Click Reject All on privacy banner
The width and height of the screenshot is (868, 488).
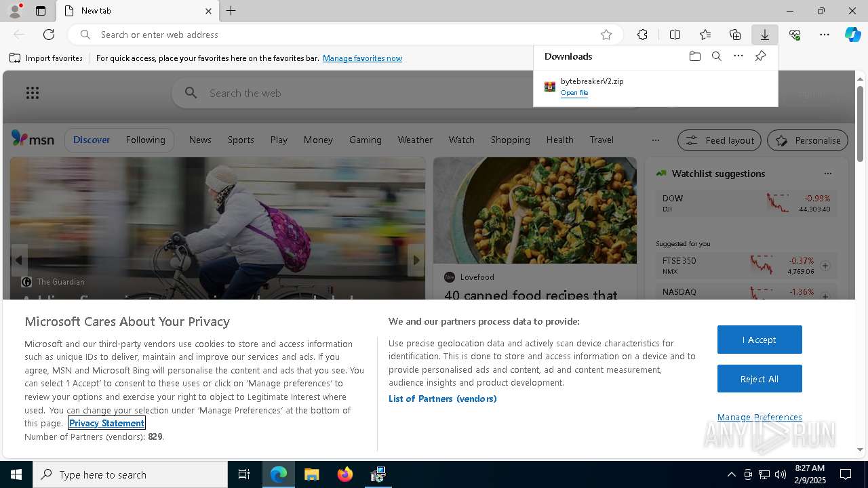tap(759, 379)
